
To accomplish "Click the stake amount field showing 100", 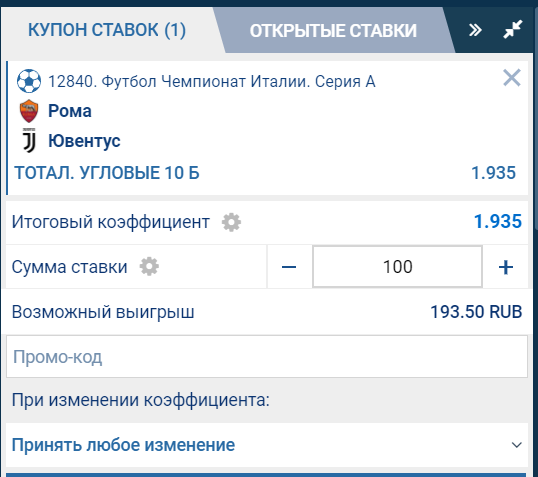I will tap(397, 267).
